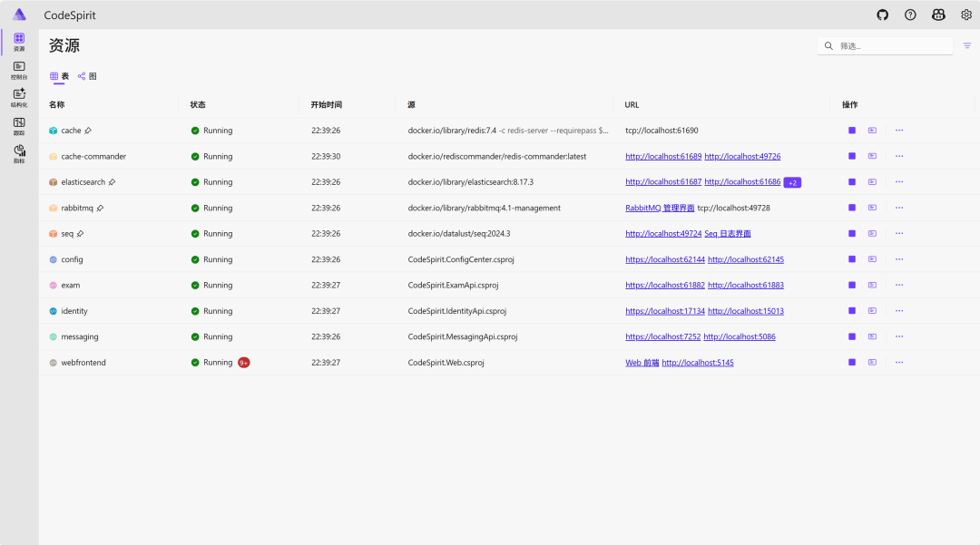980x545 pixels.
Task: View console logs for elasticsearch
Action: [x=873, y=182]
